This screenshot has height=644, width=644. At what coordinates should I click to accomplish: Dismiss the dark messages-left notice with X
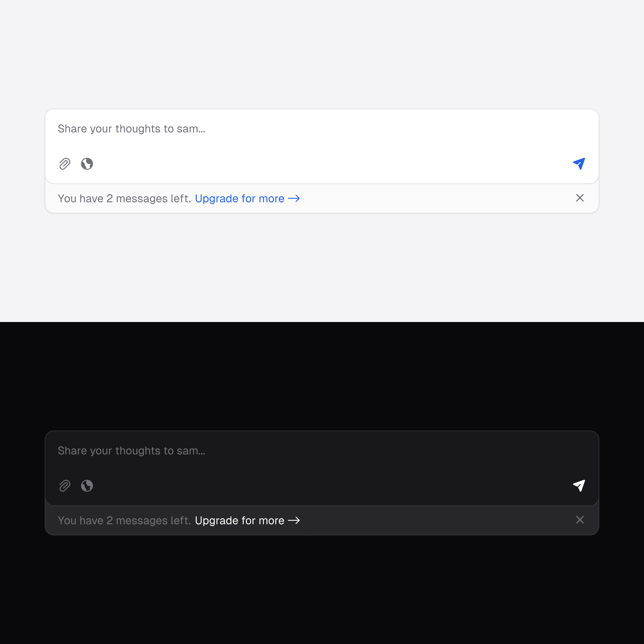(580, 520)
